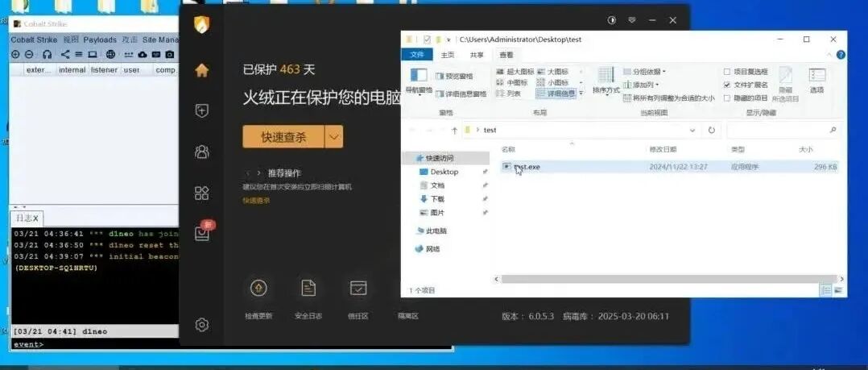Toggle 预览窗格 button
The height and width of the screenshot is (370, 868).
pos(454,77)
